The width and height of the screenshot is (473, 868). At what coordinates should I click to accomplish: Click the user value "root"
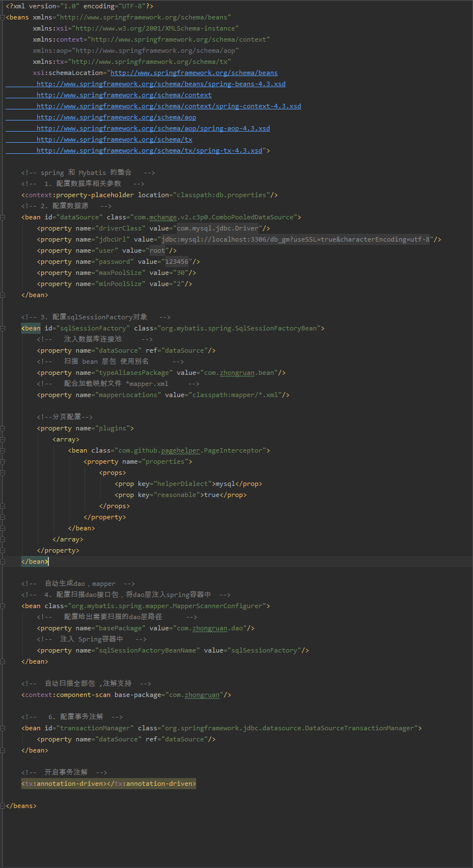coord(157,250)
